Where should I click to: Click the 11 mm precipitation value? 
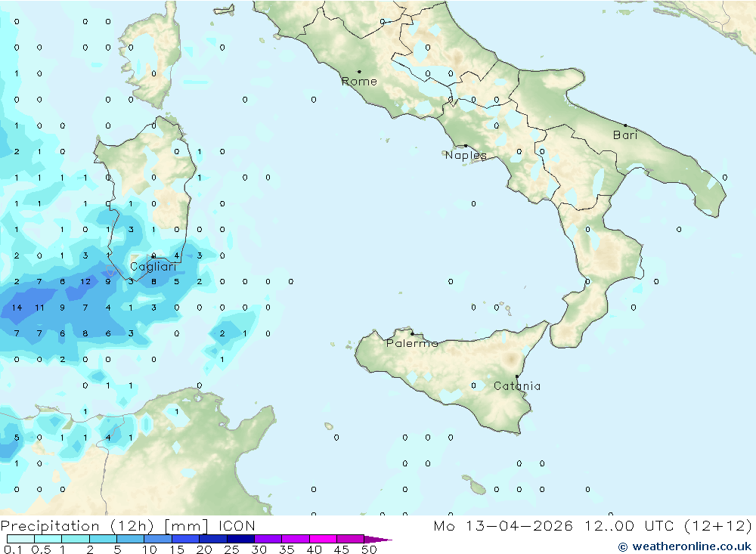coord(39,308)
